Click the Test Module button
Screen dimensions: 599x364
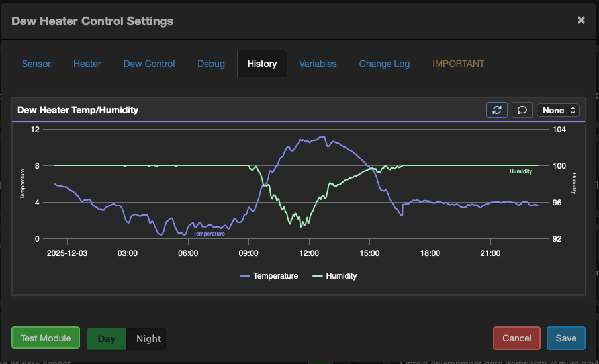pyautogui.click(x=46, y=338)
